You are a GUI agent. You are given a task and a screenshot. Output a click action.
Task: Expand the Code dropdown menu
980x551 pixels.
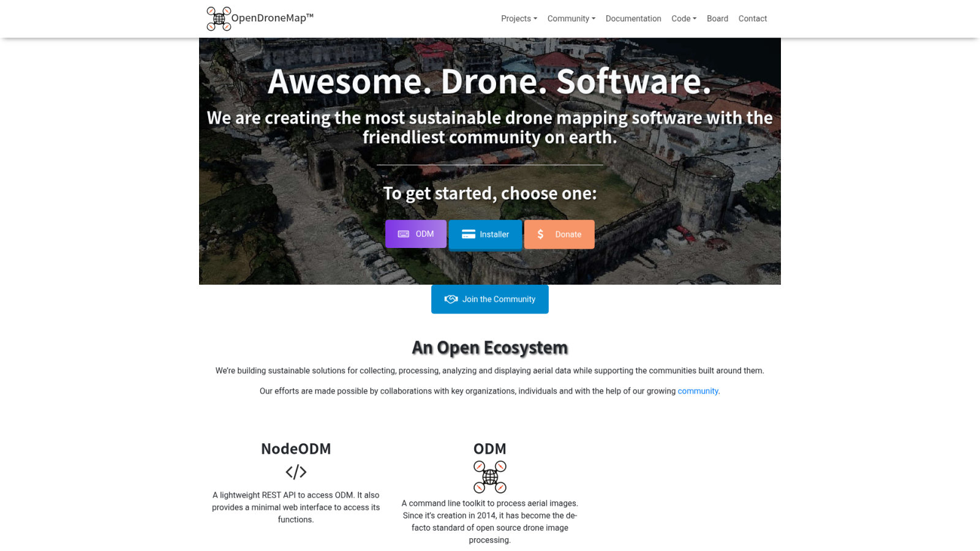tap(684, 18)
